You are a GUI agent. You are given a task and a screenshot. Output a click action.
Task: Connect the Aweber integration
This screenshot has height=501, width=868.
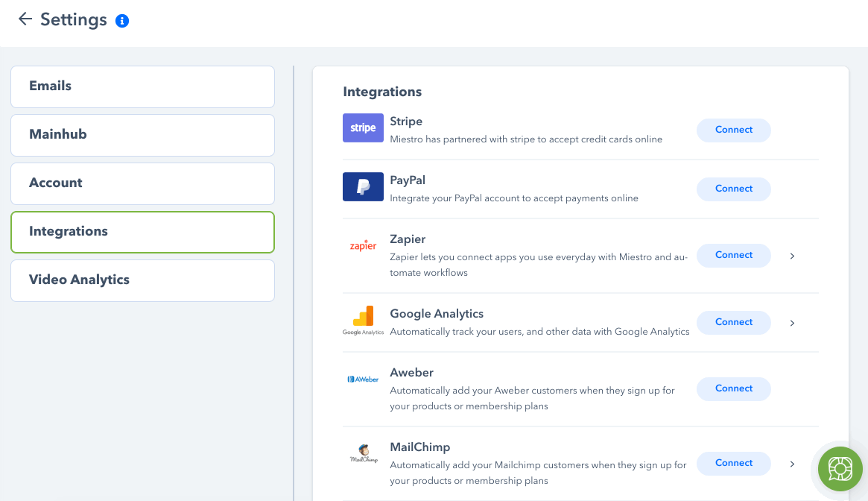coord(733,389)
